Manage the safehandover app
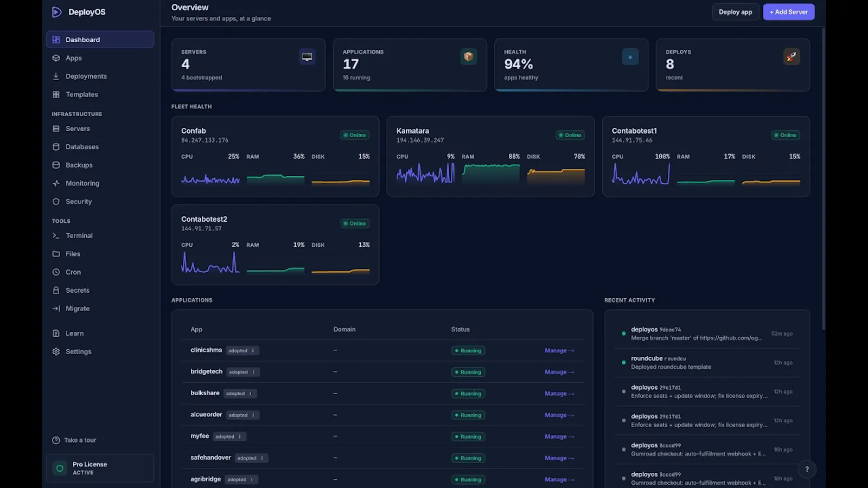Screen dimensions: 868x488 (x=559, y=458)
